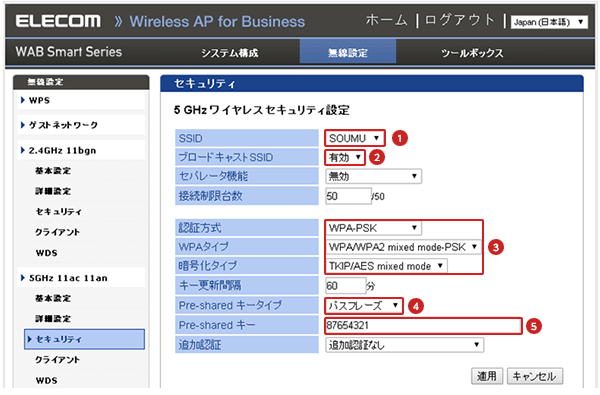Open WDS under 2.4GHz 11bgn
The width and height of the screenshot is (600, 395).
point(47,253)
